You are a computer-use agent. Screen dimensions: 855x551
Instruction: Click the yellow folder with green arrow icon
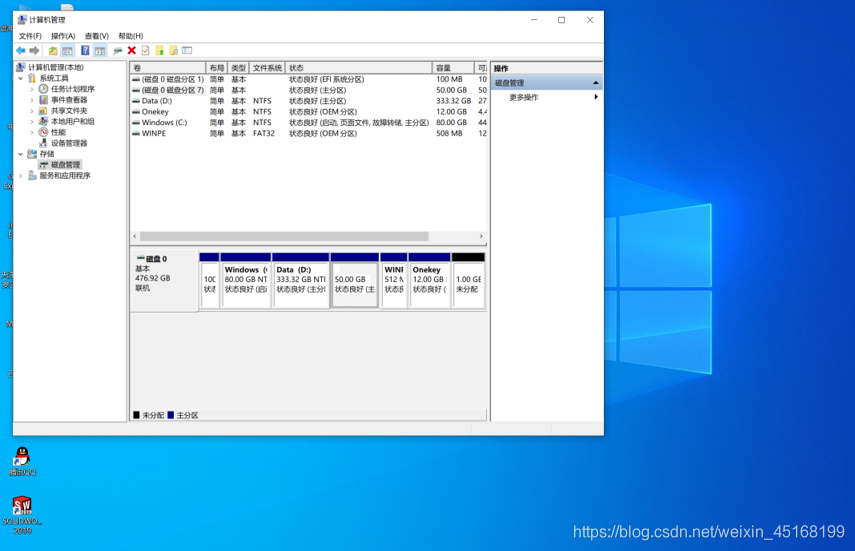point(160,51)
